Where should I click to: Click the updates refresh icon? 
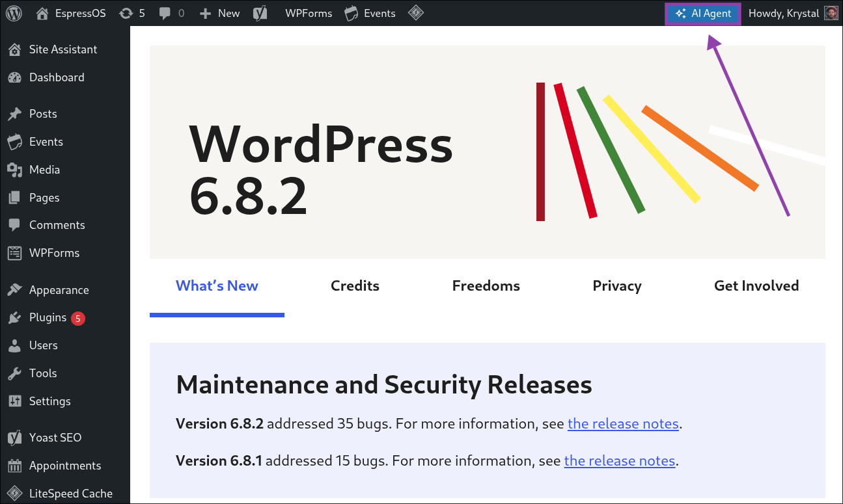coord(126,13)
